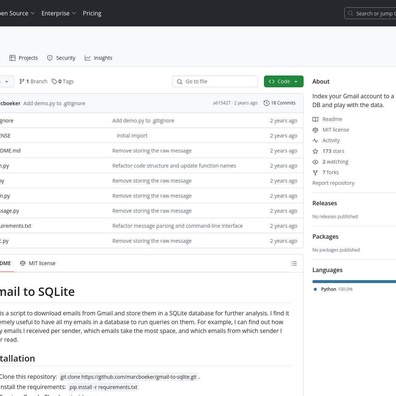Image resolution: width=396 pixels, height=396 pixels.
Task: Switch to the Security tab
Action: click(61, 58)
